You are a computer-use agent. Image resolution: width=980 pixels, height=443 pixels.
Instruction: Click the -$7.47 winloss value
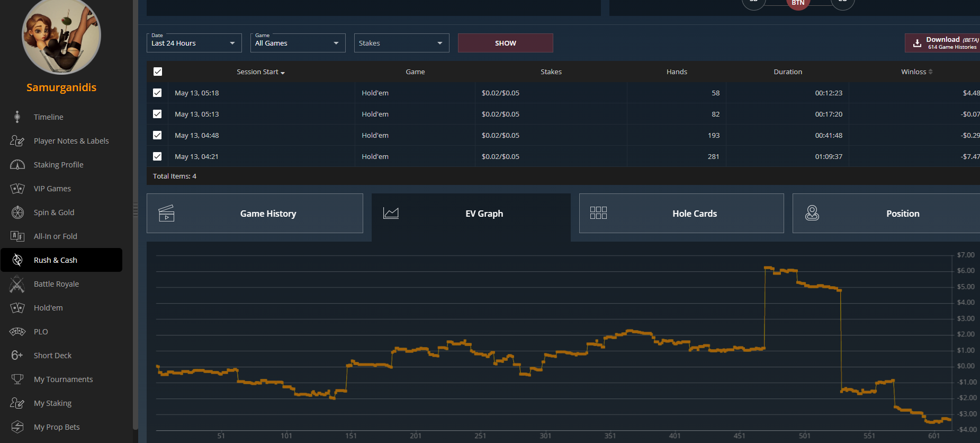(970, 156)
